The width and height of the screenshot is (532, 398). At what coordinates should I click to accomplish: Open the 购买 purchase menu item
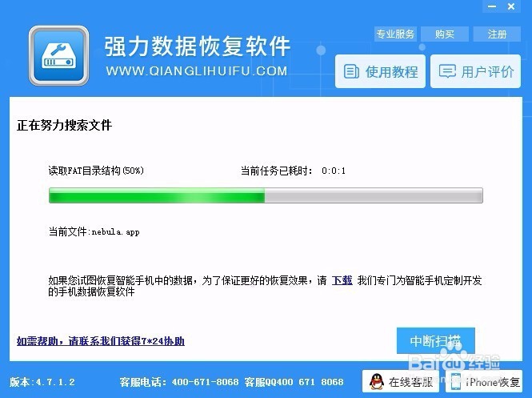pyautogui.click(x=445, y=34)
